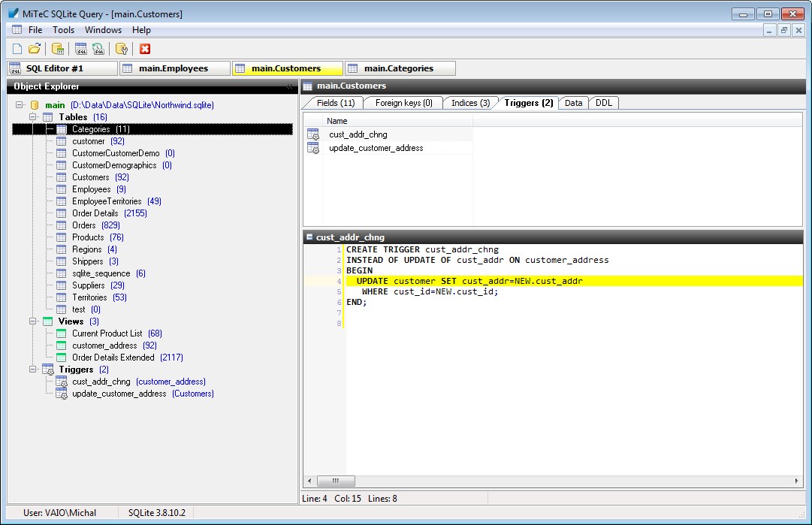Collapse the Tables tree node
Viewport: 812px width, 525px height.
(x=33, y=117)
